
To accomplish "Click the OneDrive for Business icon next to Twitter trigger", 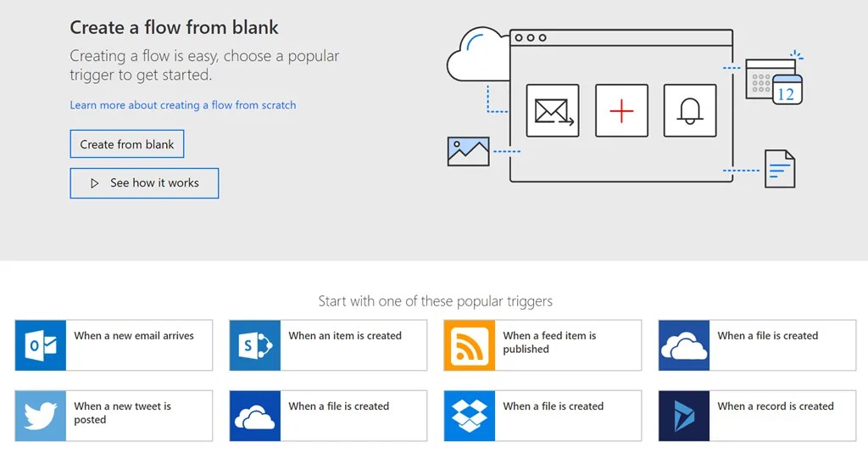I will tap(254, 416).
